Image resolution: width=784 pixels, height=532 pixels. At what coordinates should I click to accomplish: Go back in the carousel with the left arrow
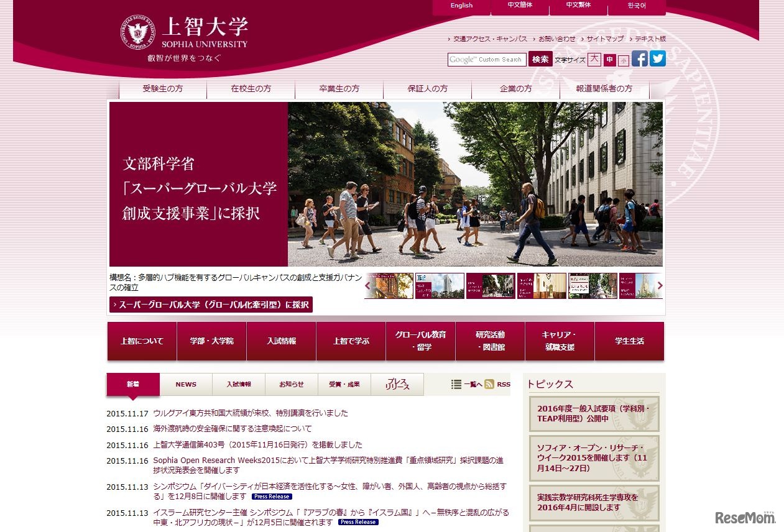coord(367,285)
